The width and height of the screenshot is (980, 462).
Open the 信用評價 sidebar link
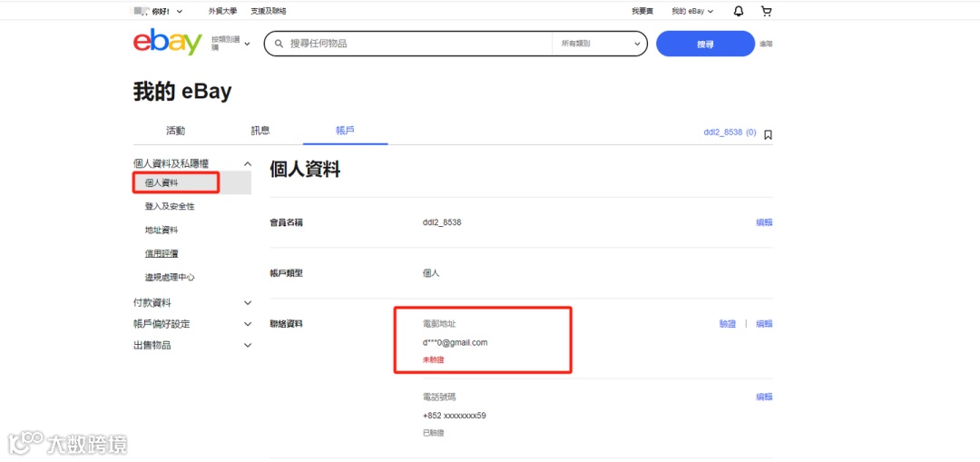162,253
